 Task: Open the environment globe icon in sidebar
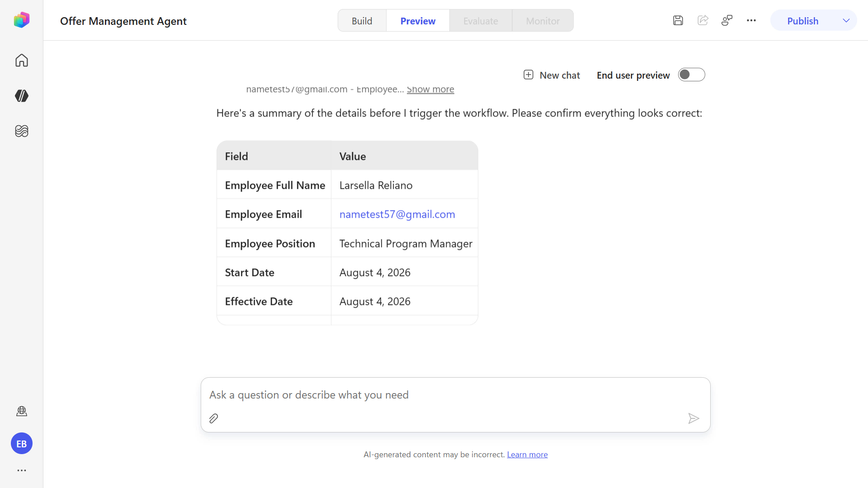tap(21, 411)
